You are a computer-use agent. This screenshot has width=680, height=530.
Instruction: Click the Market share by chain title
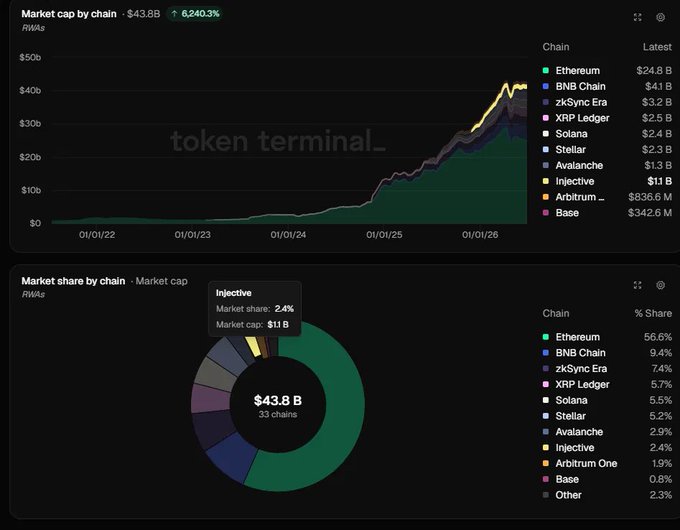click(x=73, y=281)
